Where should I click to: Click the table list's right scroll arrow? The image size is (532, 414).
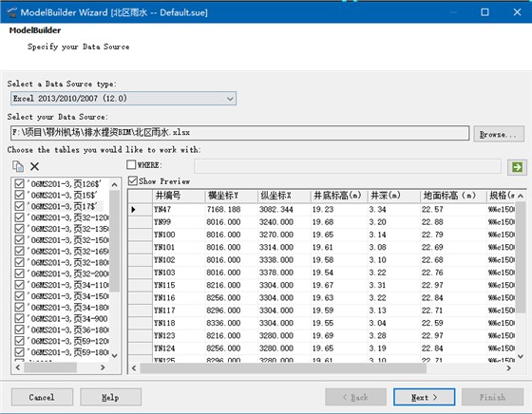pos(103,367)
